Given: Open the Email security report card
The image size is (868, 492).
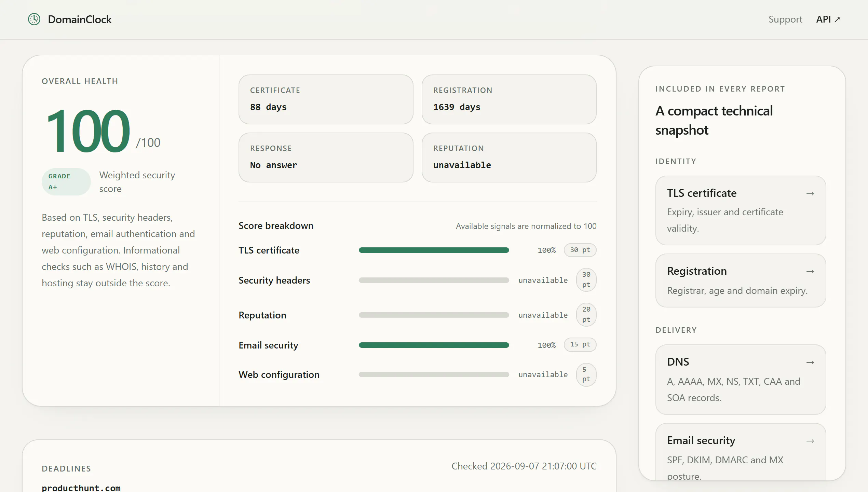Looking at the screenshot, I should (x=741, y=452).
